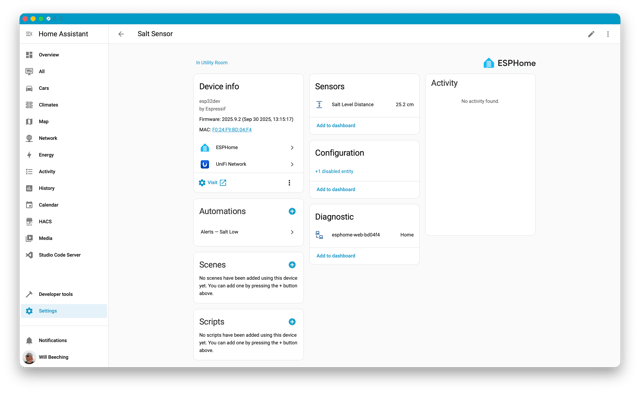Open the Notifications bell icon
Screen dimensions: 640x393
[29, 340]
